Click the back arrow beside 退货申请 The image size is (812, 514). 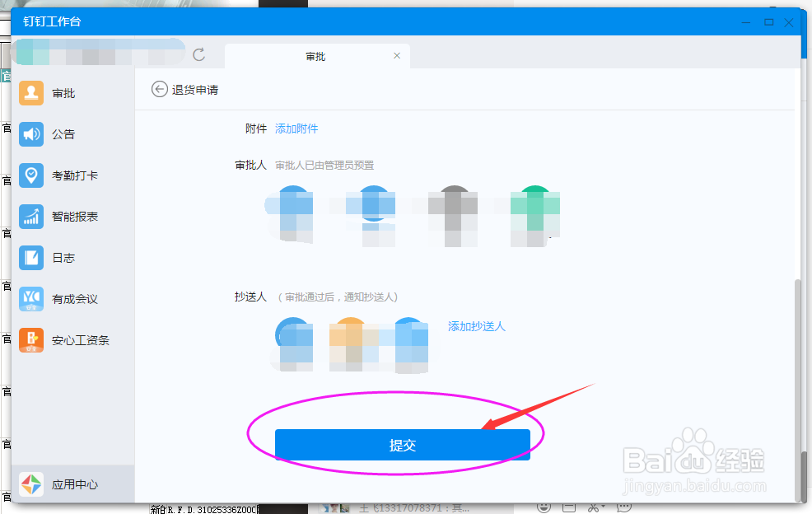click(159, 89)
